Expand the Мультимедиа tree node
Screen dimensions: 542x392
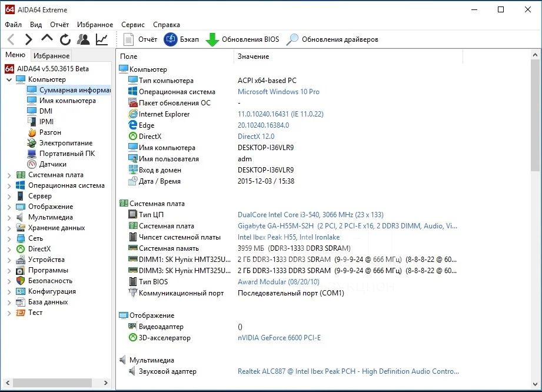9,217
